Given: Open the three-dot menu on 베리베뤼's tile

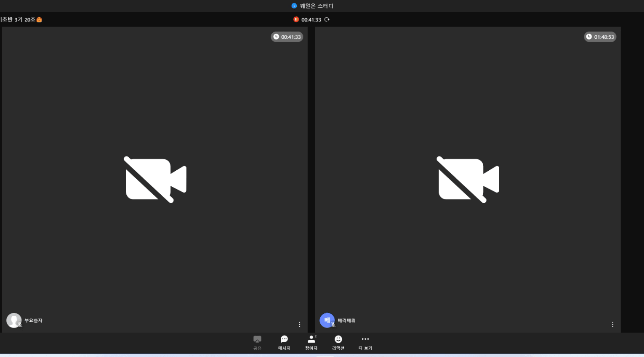Looking at the screenshot, I should [612, 324].
